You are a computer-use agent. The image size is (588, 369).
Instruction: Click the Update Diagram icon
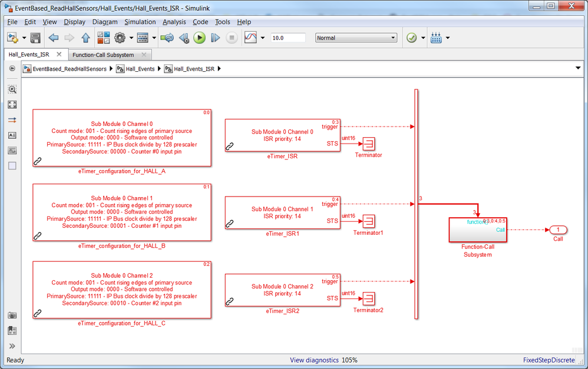point(167,38)
